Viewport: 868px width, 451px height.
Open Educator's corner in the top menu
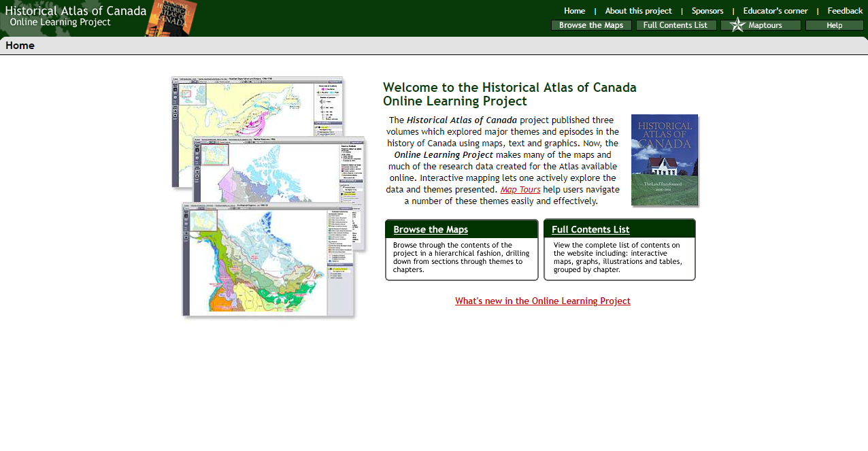[x=775, y=11]
